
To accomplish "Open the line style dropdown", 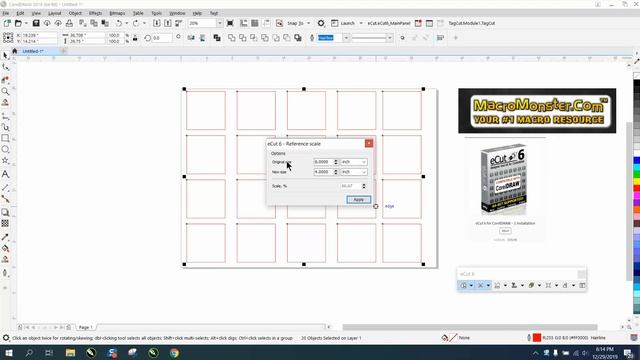I will [389, 38].
